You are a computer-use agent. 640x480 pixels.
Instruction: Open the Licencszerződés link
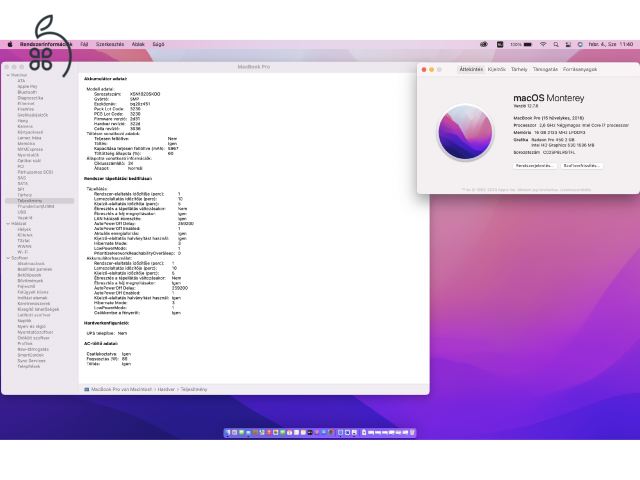(x=576, y=190)
